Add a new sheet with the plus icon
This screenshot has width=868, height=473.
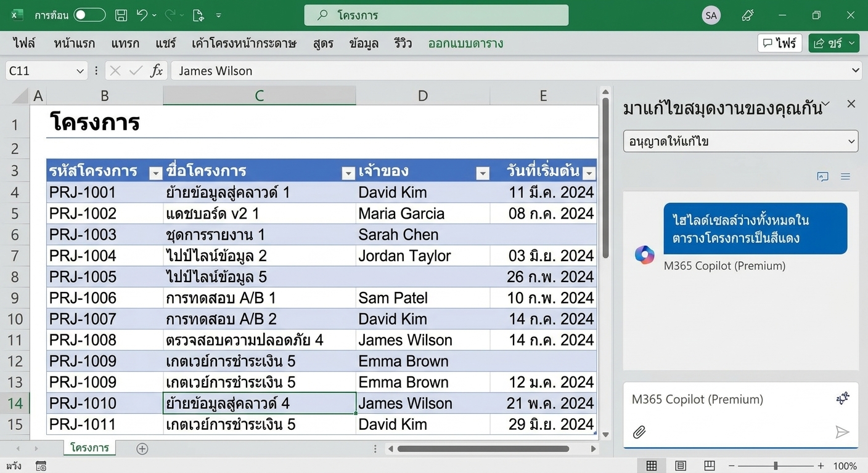point(142,448)
